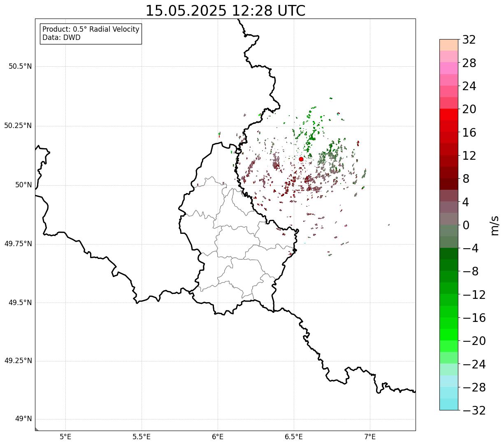Screen dimensions: 504x445
Task: Click 'Product: 0.5° Radial Velocity' text
Action: pyautogui.click(x=91, y=30)
